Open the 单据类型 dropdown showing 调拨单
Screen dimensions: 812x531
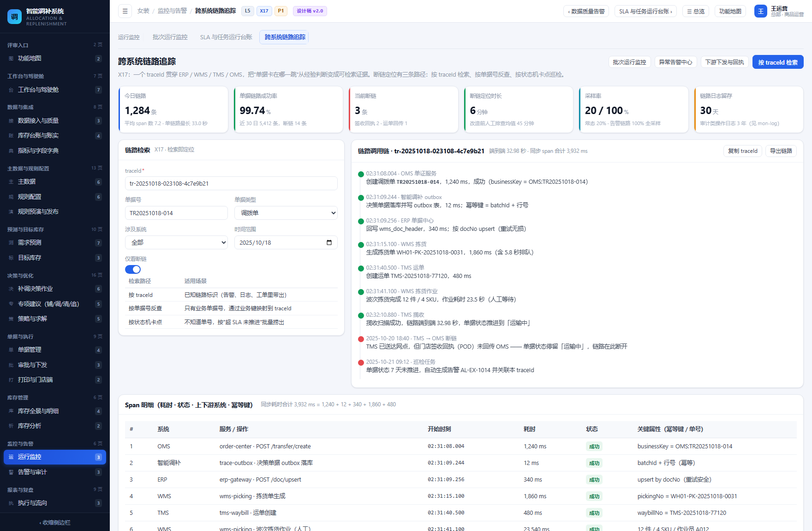coord(286,213)
